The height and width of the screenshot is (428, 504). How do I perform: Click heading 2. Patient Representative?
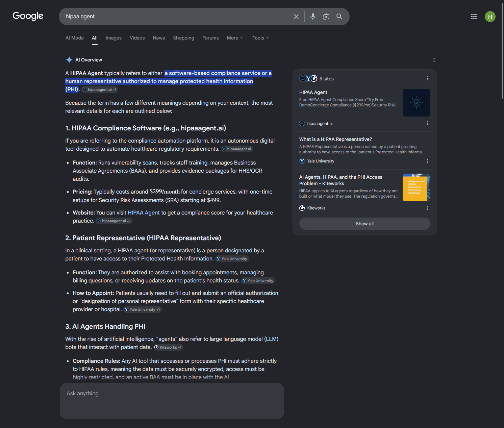point(143,238)
